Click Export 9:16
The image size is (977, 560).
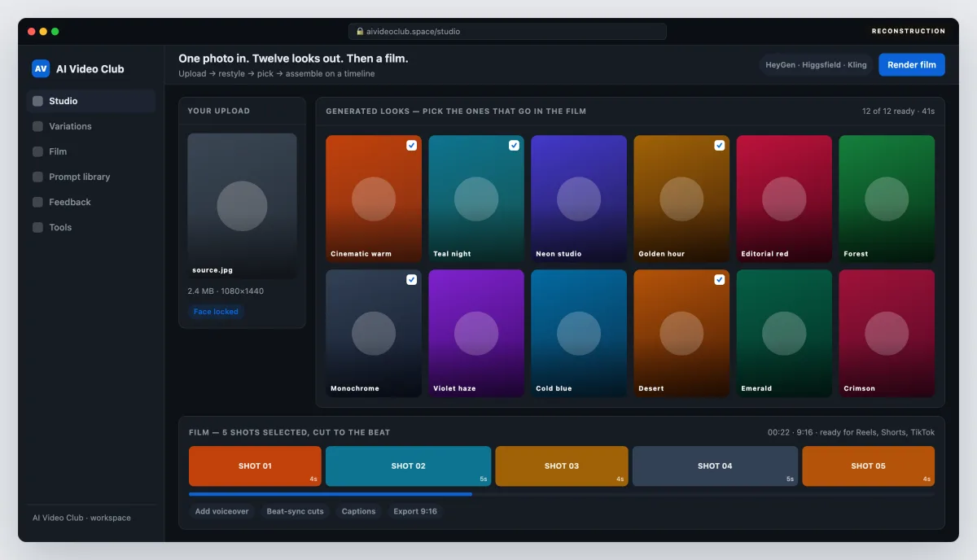(415, 511)
